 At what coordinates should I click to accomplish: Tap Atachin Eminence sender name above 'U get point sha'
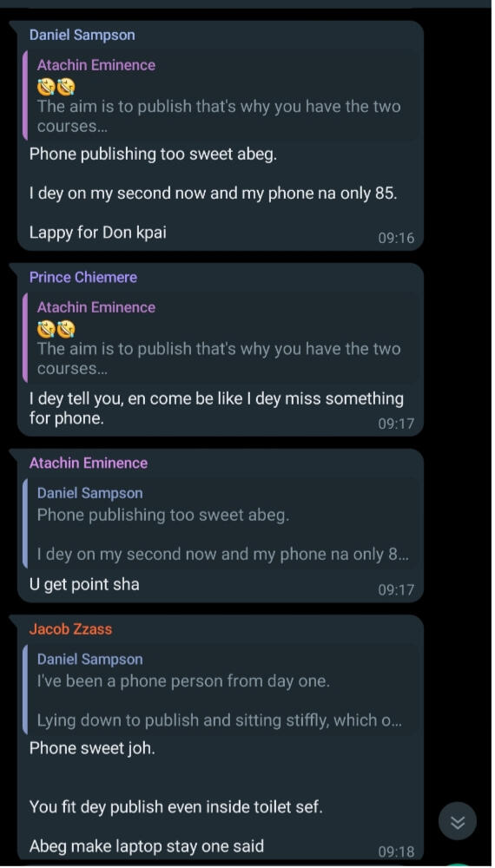(x=89, y=463)
